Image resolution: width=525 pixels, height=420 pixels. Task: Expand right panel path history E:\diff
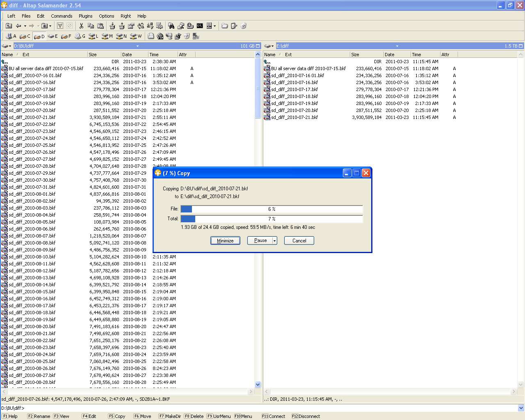[x=397, y=46]
